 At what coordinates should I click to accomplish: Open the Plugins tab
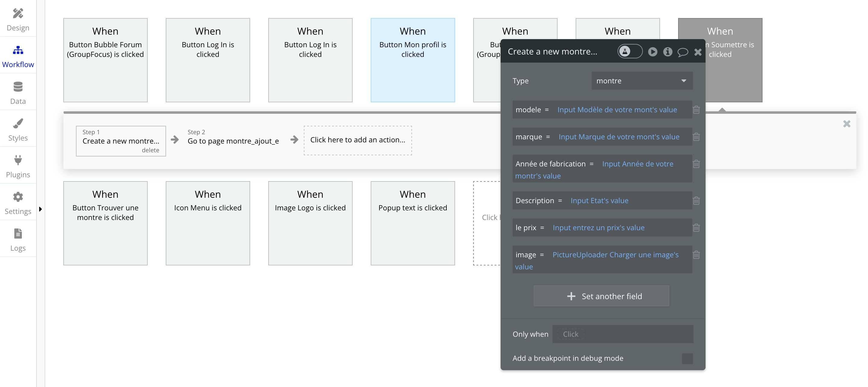(x=18, y=166)
